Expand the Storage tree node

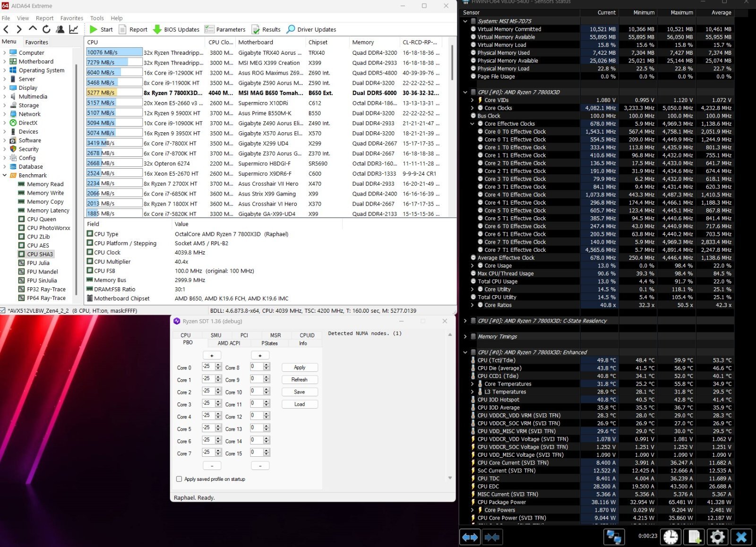[5, 105]
